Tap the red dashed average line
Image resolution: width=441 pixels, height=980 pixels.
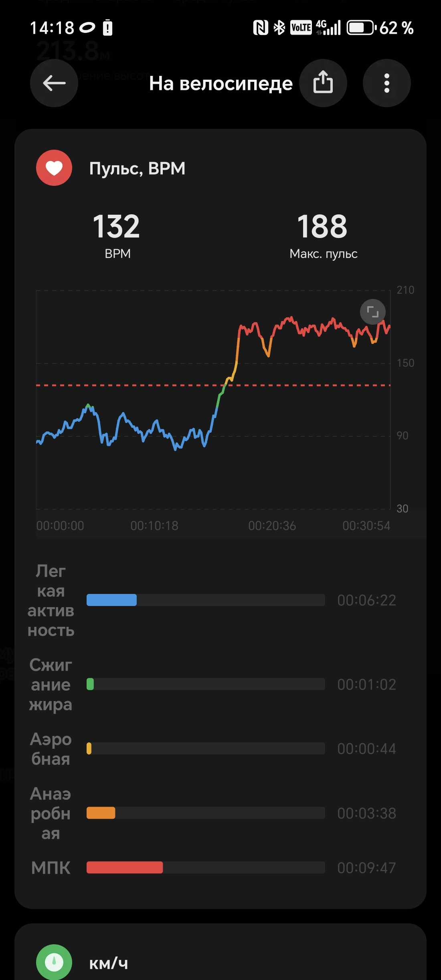click(120, 385)
